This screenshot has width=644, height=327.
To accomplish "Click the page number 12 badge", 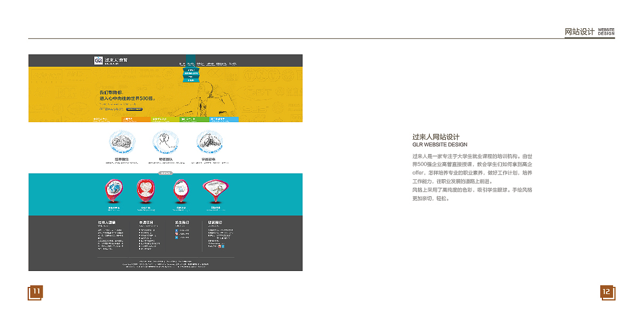I will [x=607, y=292].
